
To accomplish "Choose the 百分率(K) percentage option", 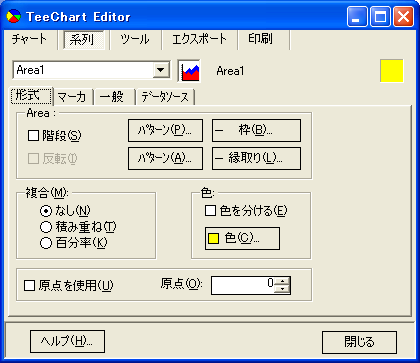I will pyautogui.click(x=74, y=243).
